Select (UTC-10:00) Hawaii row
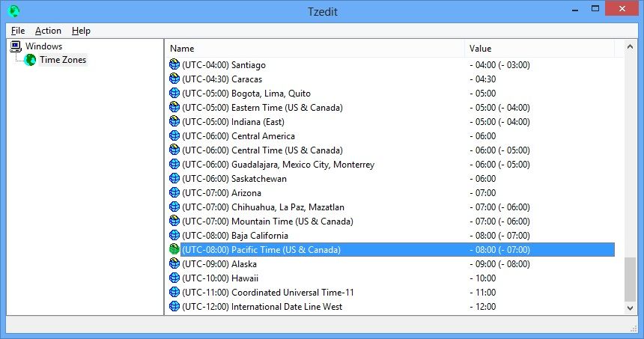Image resolution: width=644 pixels, height=339 pixels. click(392, 278)
